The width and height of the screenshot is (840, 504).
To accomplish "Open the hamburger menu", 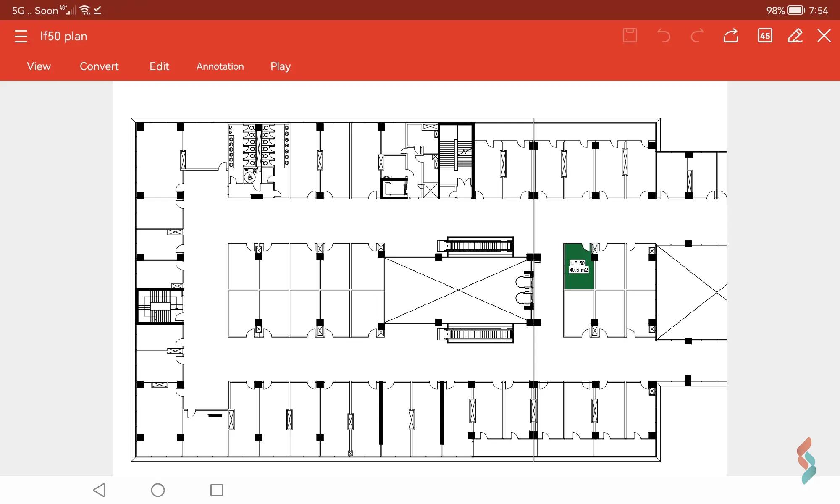I will click(x=21, y=36).
